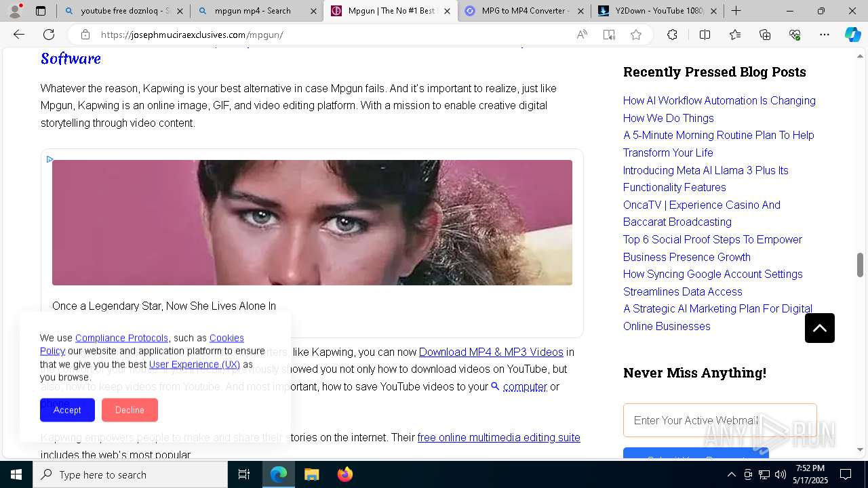Open 'free online multimedia editing suite' link
The image size is (868, 488).
coord(499,437)
